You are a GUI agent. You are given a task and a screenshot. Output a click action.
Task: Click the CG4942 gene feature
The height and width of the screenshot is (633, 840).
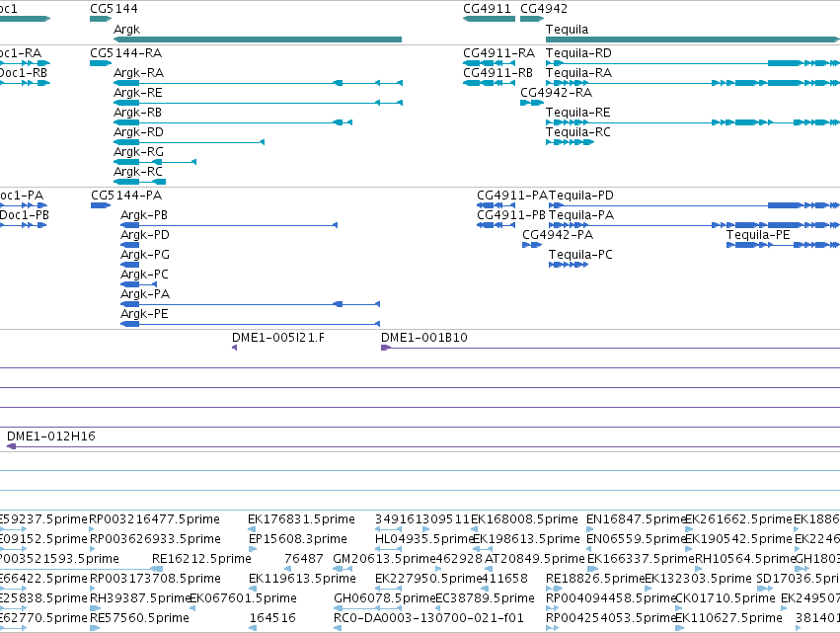532,19
